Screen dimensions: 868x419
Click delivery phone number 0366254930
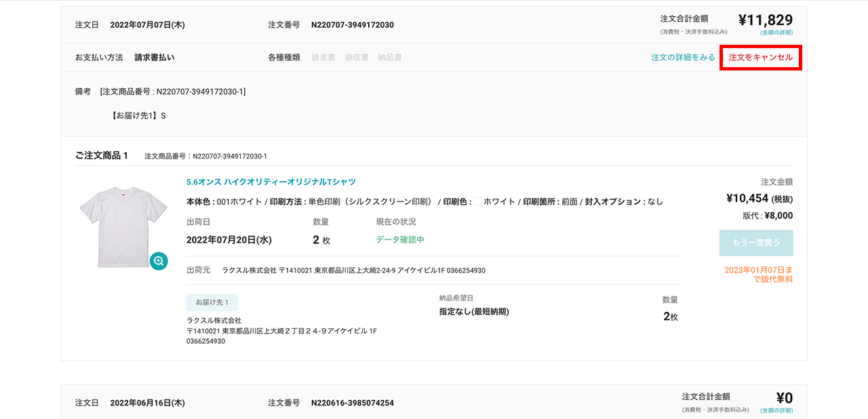pos(205,342)
